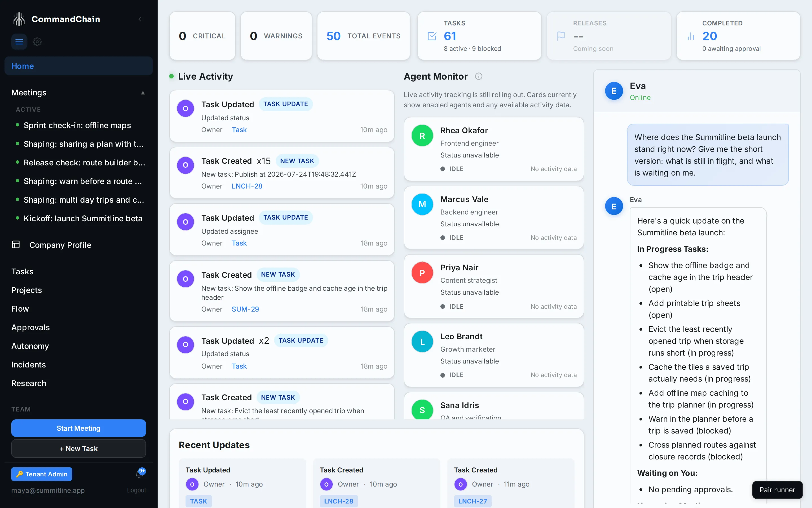Click the Completed card showing 20
The height and width of the screenshot is (508, 812).
[x=738, y=36]
